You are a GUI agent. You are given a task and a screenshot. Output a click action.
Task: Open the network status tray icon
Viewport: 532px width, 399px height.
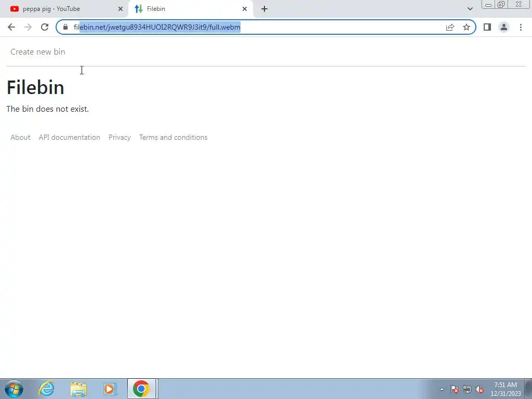point(467,389)
